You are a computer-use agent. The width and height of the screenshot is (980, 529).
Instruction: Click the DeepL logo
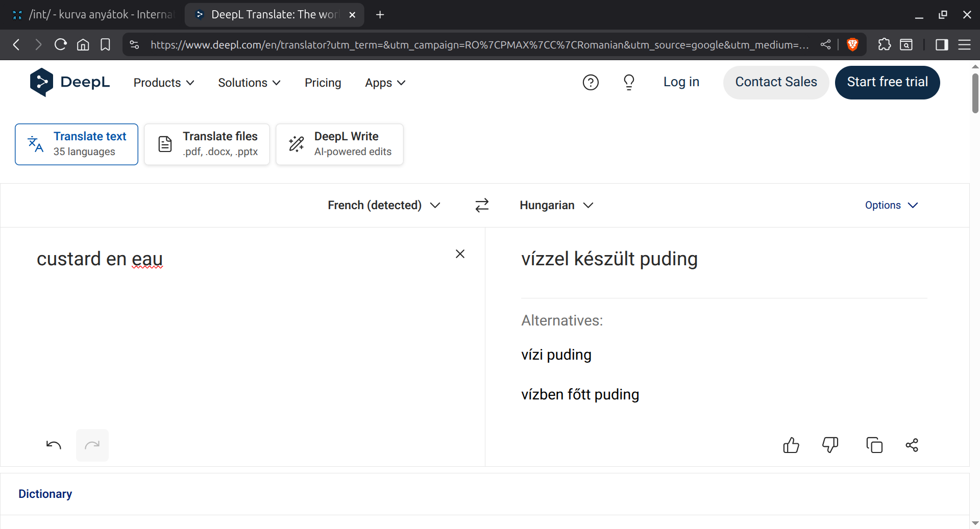point(70,82)
